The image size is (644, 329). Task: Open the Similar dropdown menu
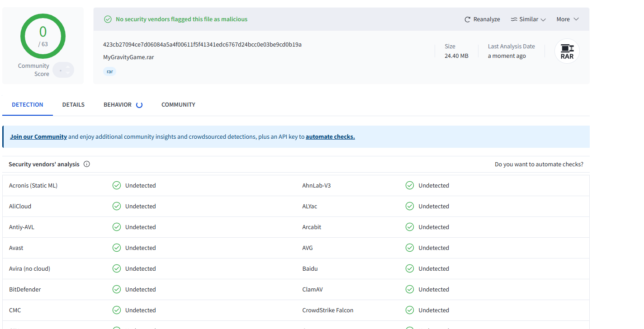(x=529, y=19)
